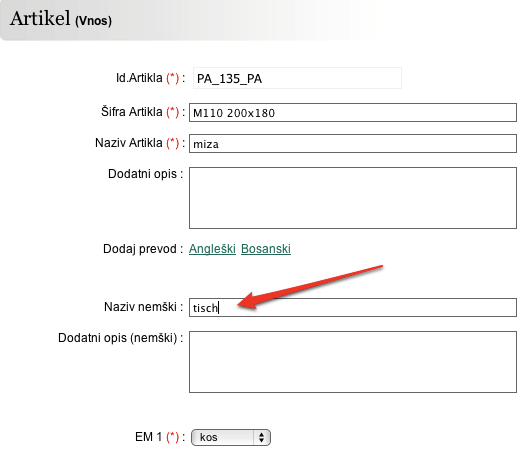This screenshot has width=520, height=455.
Task: Click the Id.Artikla label text
Action: 139,78
